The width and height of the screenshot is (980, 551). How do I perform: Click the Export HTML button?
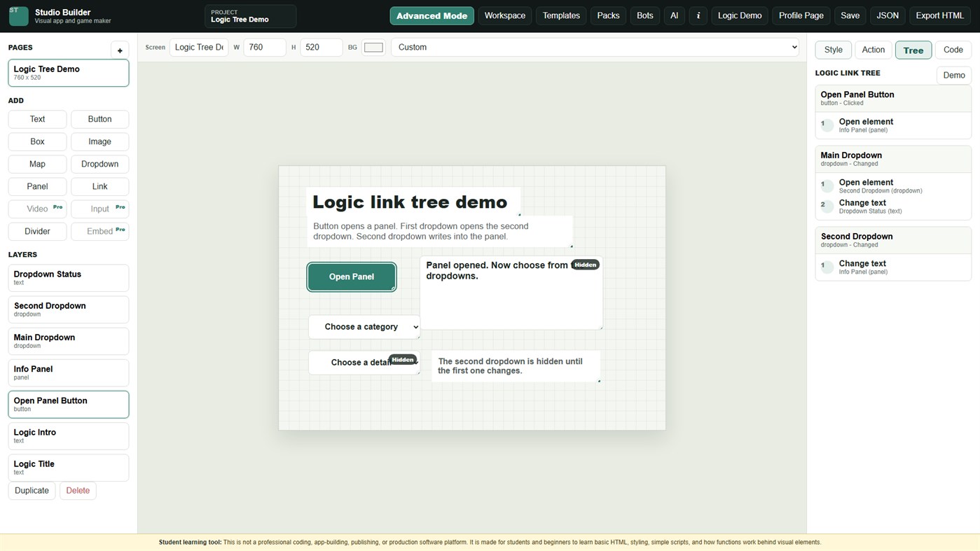(x=940, y=15)
